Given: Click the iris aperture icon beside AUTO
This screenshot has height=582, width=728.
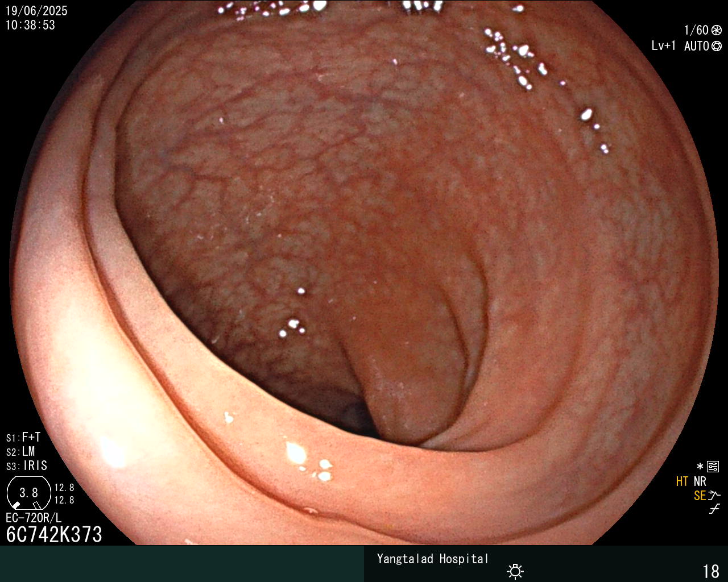Looking at the screenshot, I should pos(717,46).
